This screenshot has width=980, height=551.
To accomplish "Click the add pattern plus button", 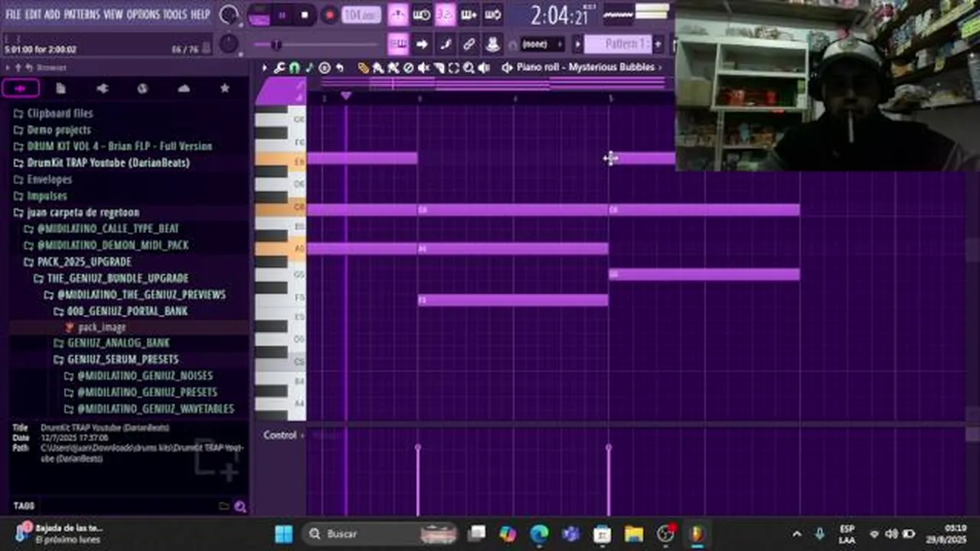I will (658, 44).
